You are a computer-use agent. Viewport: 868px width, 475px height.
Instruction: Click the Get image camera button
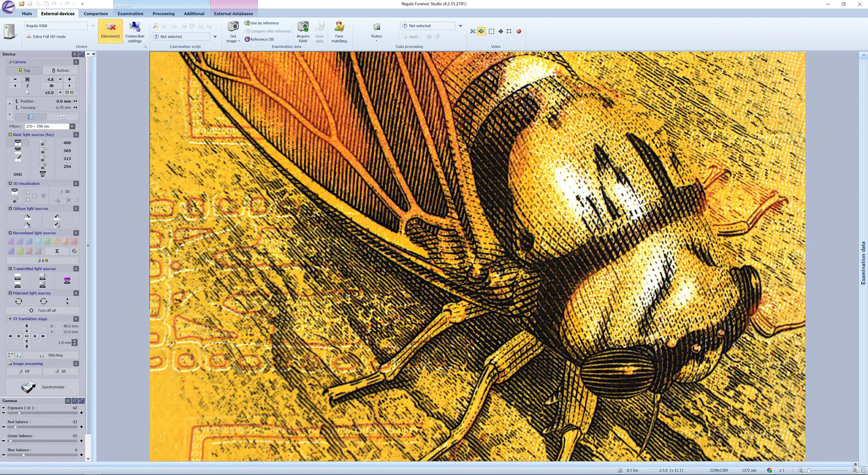pos(233,32)
